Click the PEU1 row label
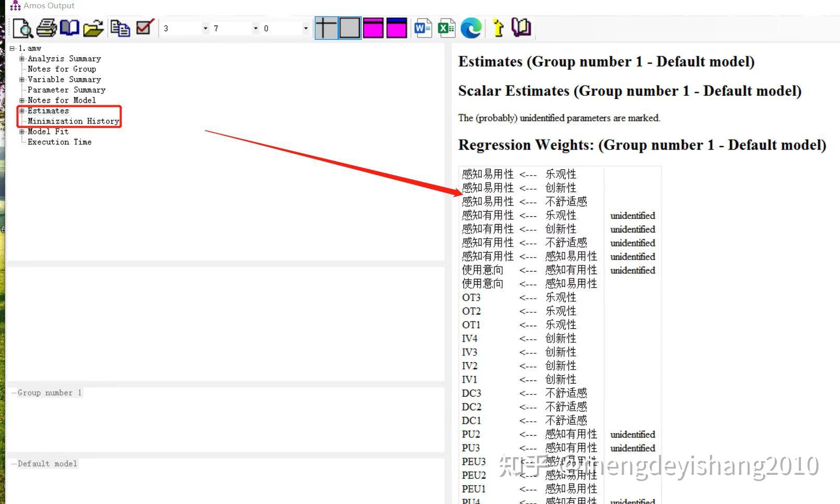The image size is (840, 504). tap(473, 489)
